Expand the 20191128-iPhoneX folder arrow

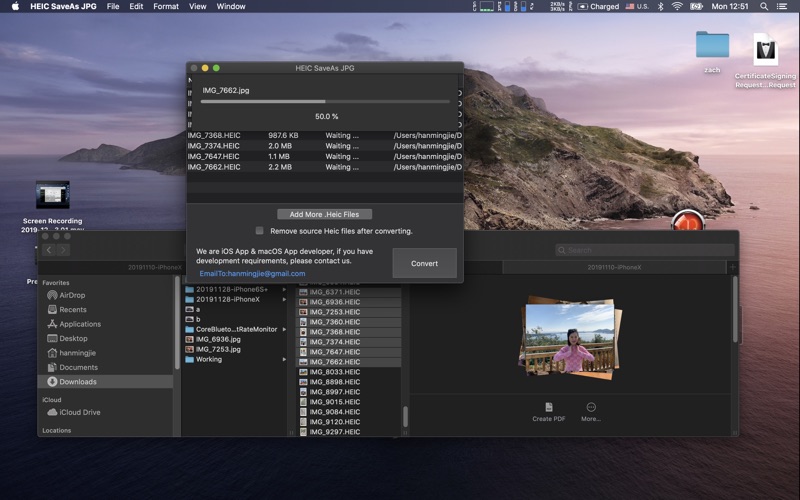pyautogui.click(x=284, y=299)
